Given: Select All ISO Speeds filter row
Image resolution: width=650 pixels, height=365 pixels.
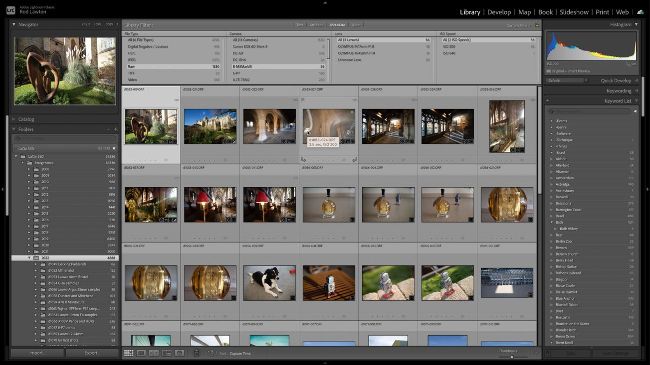Looking at the screenshot, I should tap(489, 40).
